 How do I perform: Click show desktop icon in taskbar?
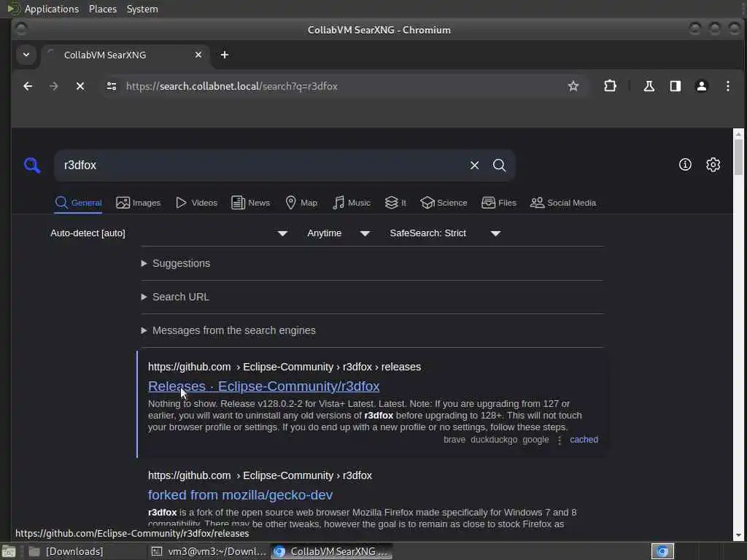pyautogui.click(x=9, y=551)
